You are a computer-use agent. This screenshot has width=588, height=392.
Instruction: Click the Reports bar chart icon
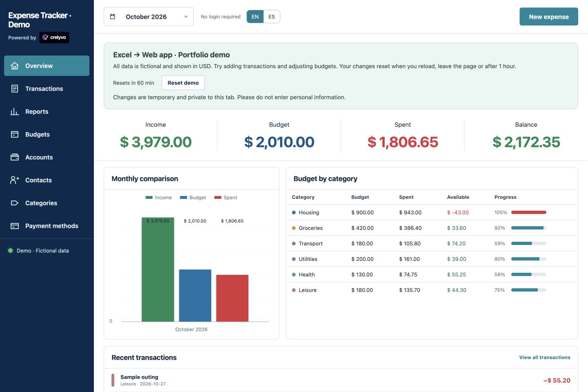(x=15, y=111)
